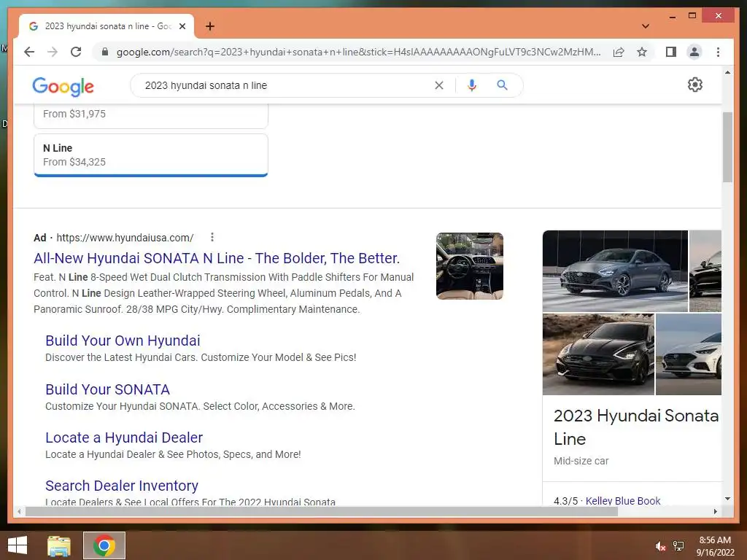This screenshot has width=747, height=560.
Task: Open Search Dealer Inventory link
Action: tap(122, 485)
